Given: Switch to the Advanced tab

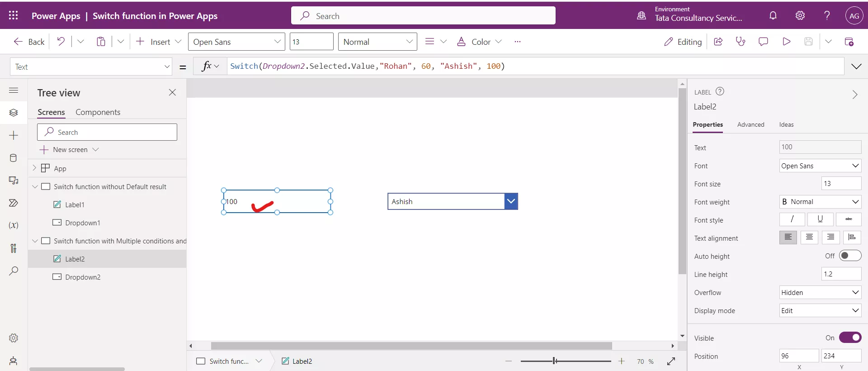Looking at the screenshot, I should 750,124.
